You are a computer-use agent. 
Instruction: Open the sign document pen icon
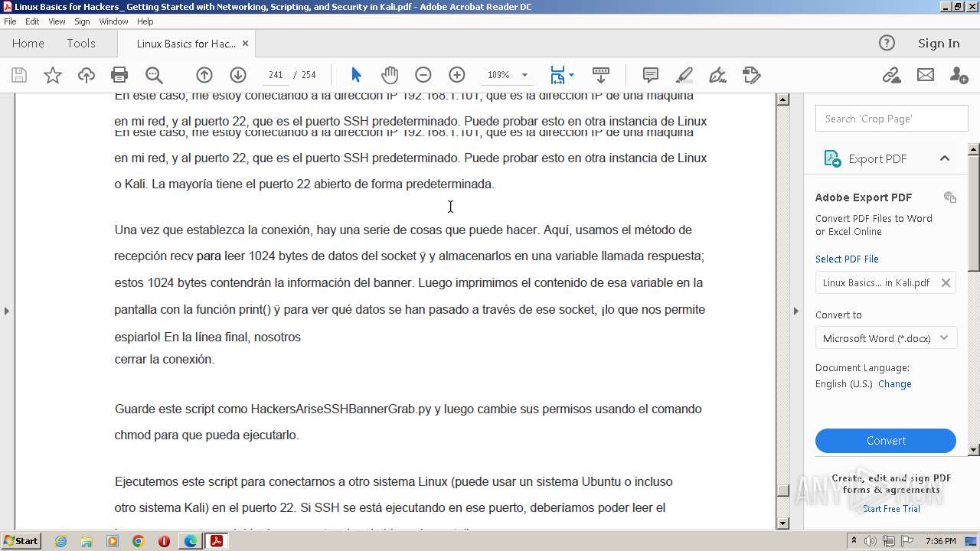[718, 75]
